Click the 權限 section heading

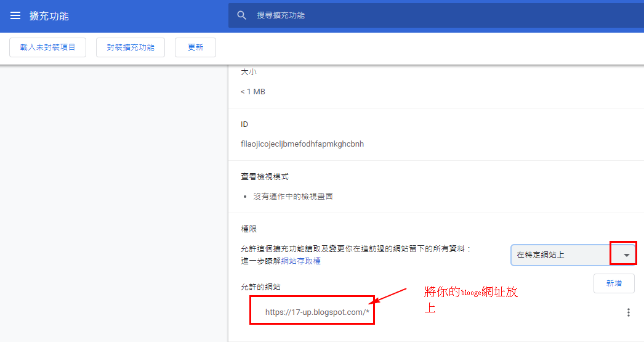pyautogui.click(x=249, y=229)
